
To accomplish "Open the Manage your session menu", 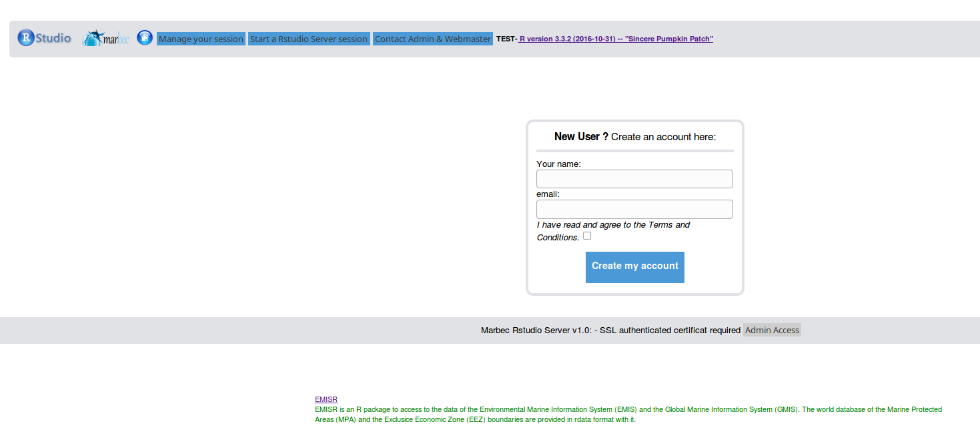I will click(201, 39).
